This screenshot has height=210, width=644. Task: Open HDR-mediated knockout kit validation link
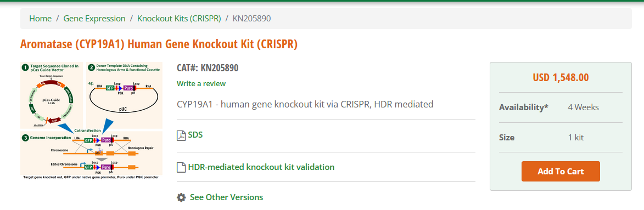(261, 167)
